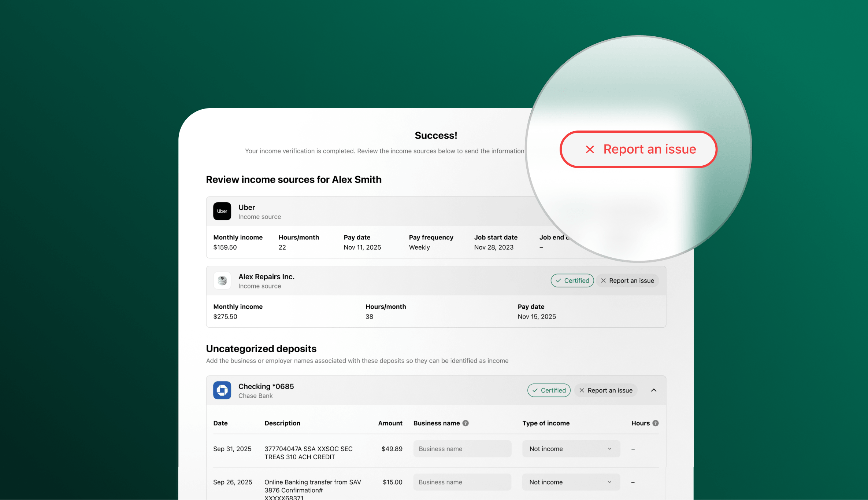Click the Business name field for Sep 26 deposit

coord(462,482)
